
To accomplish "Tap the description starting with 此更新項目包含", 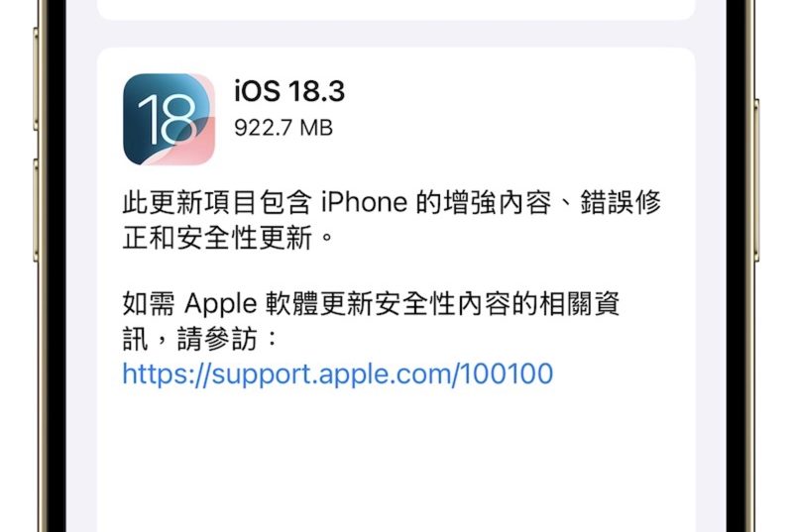I will point(392,220).
